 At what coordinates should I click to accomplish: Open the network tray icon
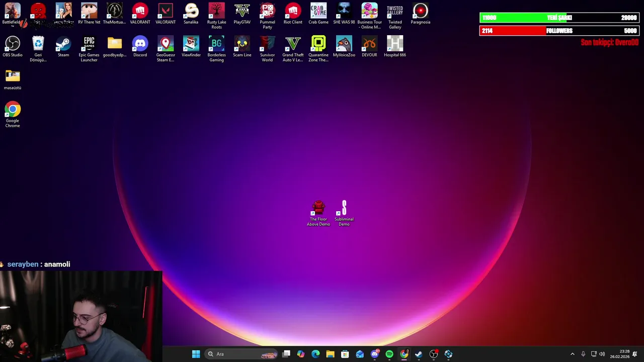(594, 354)
